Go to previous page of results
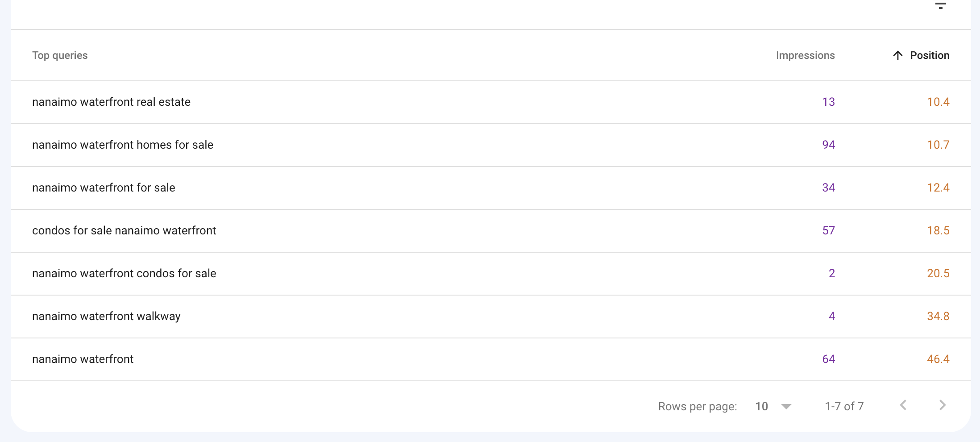980x442 pixels. 903,405
